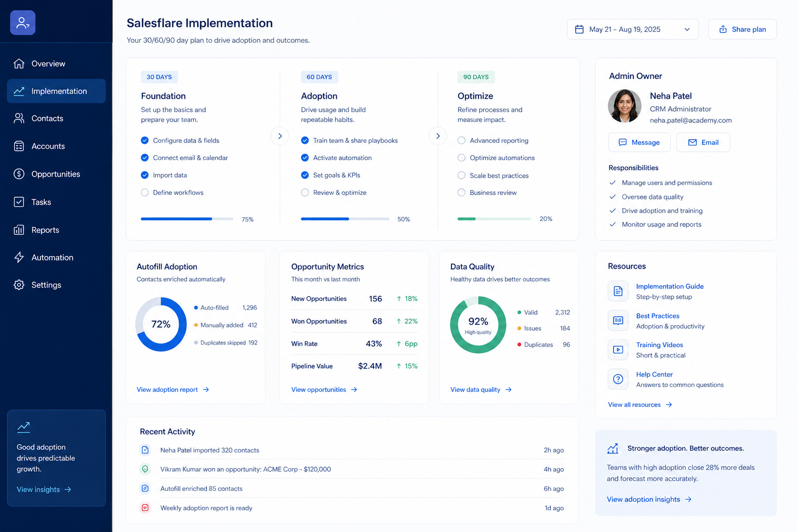Screen dimensions: 798x532
Task: Click arrow icon next to View adoption report
Action: (x=206, y=390)
